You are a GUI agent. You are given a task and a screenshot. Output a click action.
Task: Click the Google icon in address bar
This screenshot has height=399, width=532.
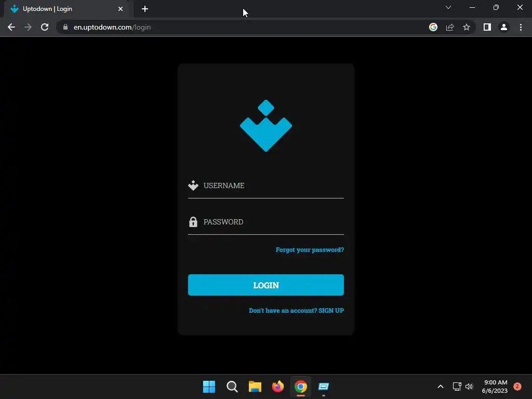(433, 27)
